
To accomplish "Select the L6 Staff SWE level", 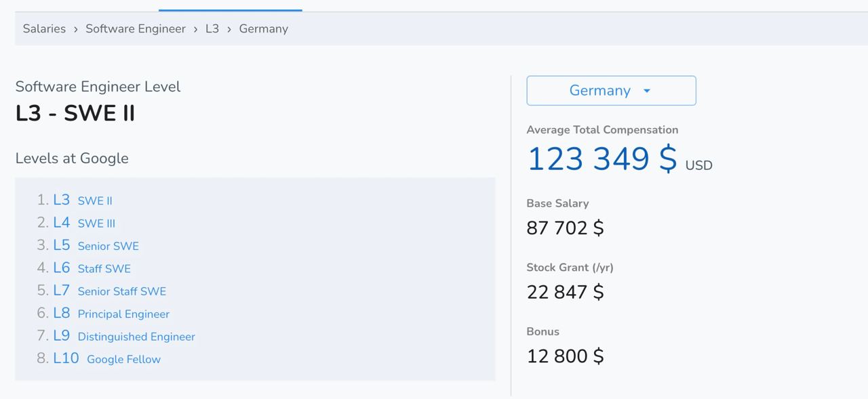I will tap(92, 268).
